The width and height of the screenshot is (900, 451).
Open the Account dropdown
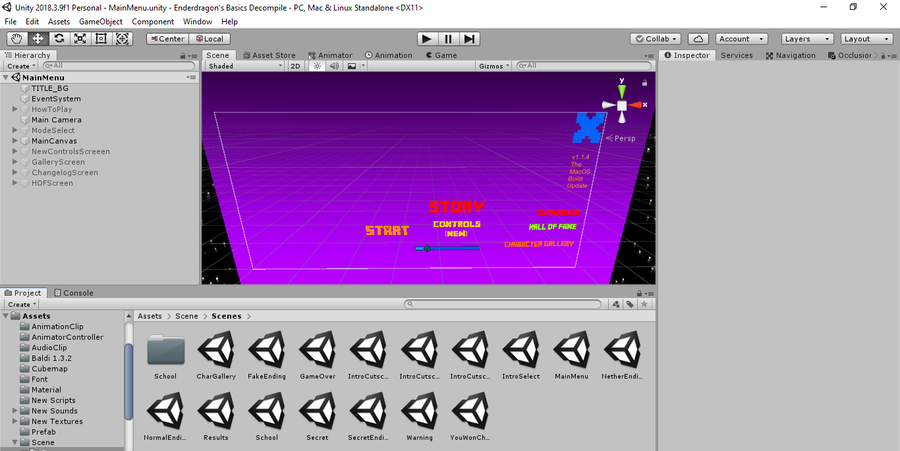click(x=742, y=38)
